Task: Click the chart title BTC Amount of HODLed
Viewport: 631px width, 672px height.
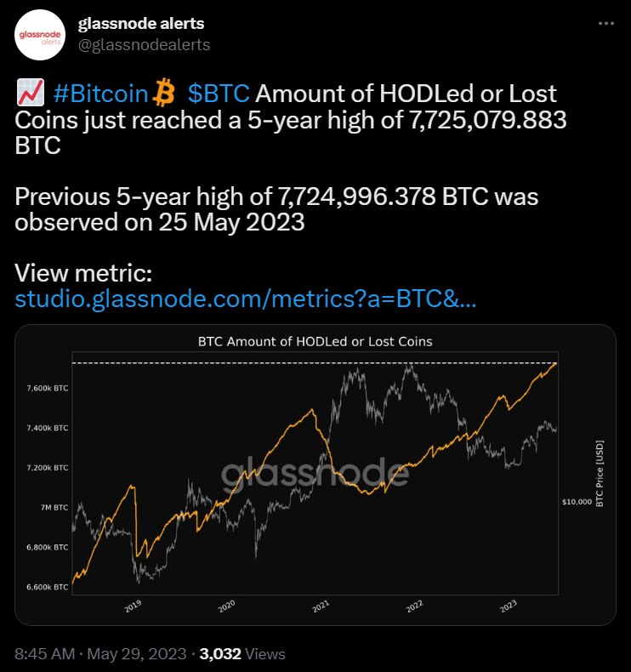Action: click(315, 342)
